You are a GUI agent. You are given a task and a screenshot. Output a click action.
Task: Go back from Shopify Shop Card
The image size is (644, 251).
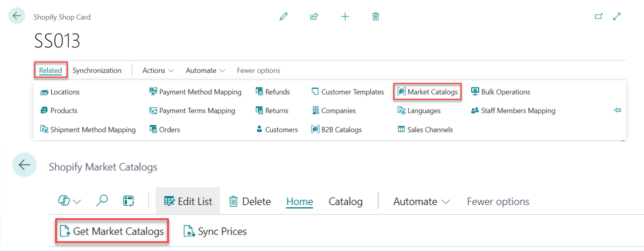point(17,16)
